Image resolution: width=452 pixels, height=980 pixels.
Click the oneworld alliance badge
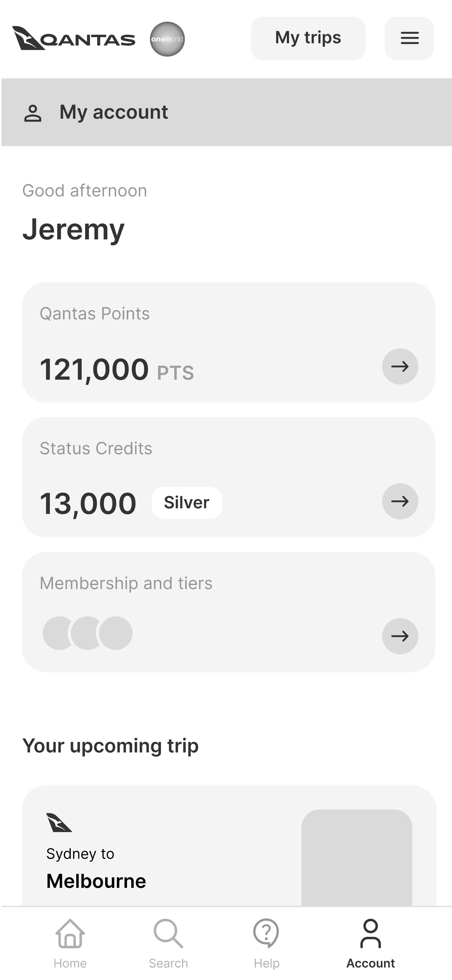click(167, 39)
